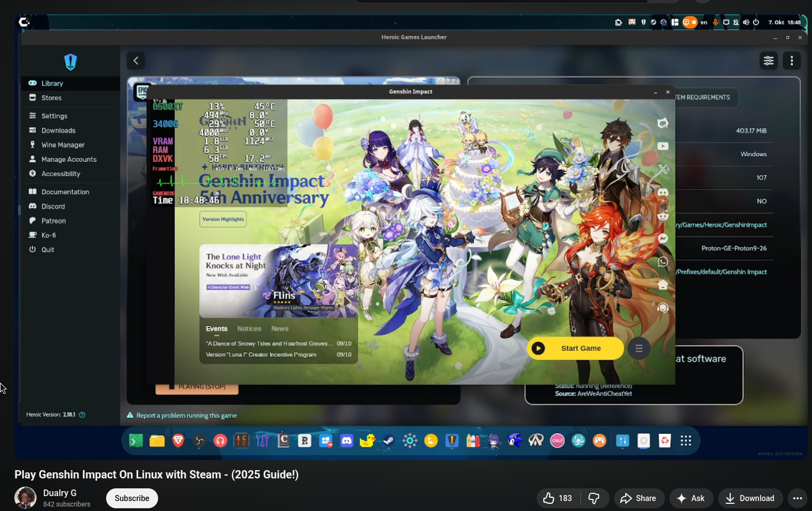Open the Reddit icon in Genshin launcher

[x=663, y=216]
